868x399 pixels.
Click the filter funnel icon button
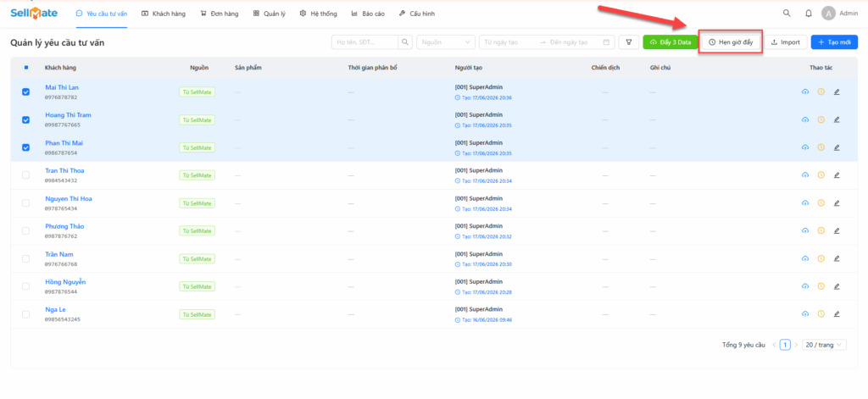629,42
